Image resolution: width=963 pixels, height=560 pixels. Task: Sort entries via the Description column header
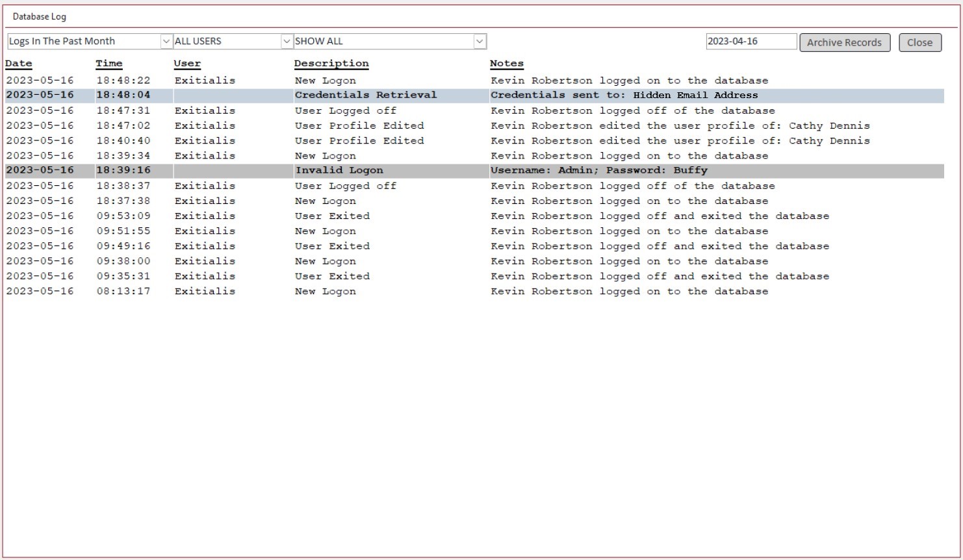(x=331, y=63)
